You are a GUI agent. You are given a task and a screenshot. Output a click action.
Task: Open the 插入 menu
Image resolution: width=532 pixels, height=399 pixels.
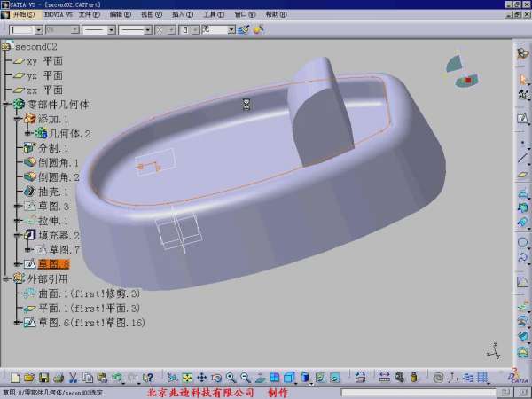tap(180, 15)
